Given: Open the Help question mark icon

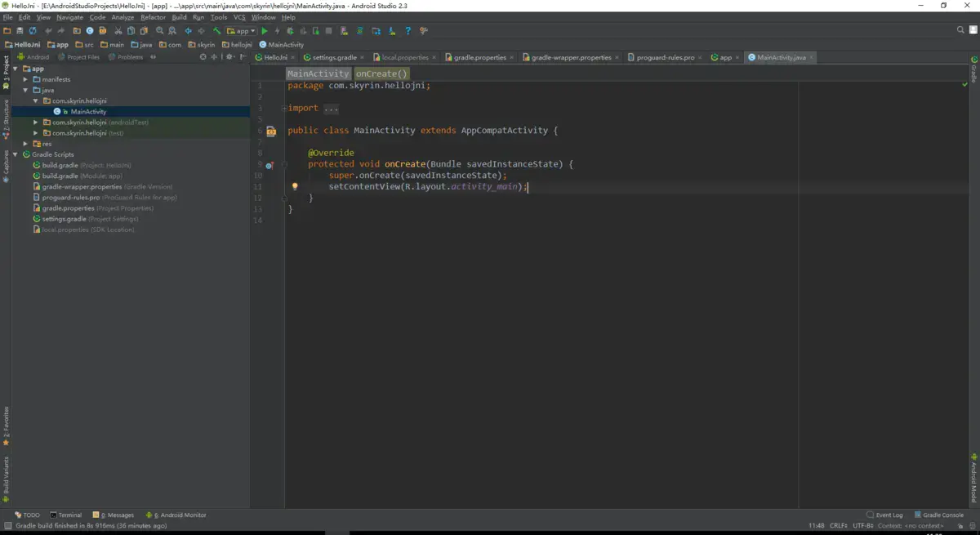Looking at the screenshot, I should tap(408, 31).
